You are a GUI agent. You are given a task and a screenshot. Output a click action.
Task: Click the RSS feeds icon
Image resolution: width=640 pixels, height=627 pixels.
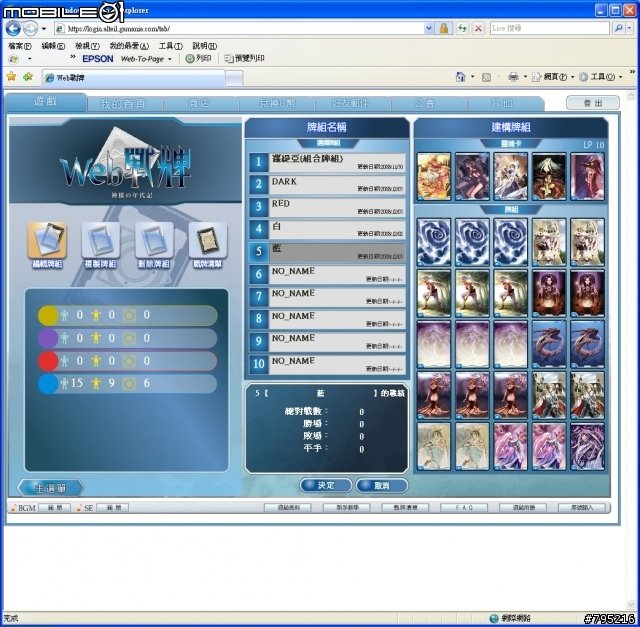tap(486, 77)
